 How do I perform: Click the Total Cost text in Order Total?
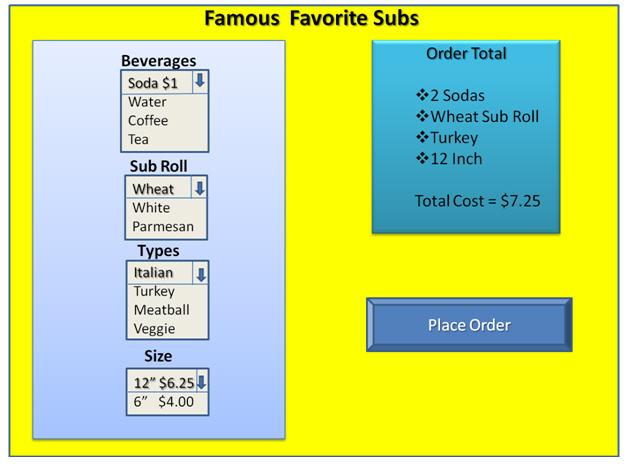[x=477, y=200]
